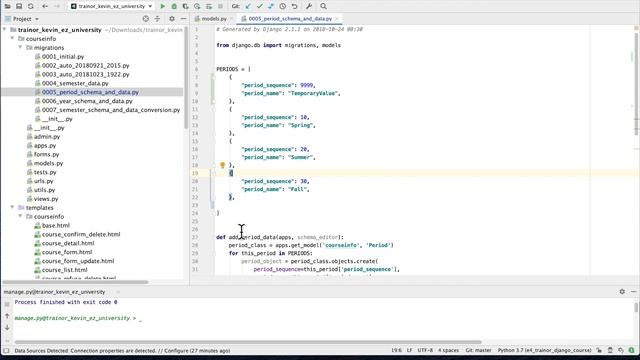640x360 pixels.
Task: Collapse the trainor_kevin_ez_university root folder
Action: tap(4, 29)
